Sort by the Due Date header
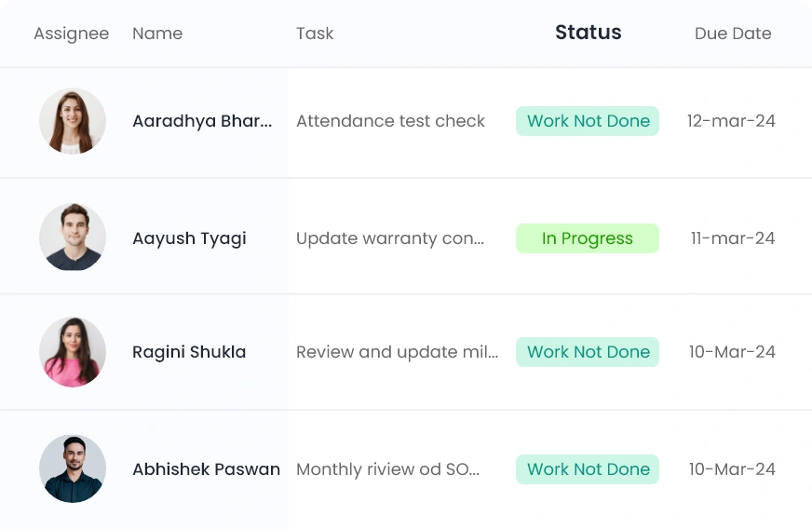 tap(733, 34)
